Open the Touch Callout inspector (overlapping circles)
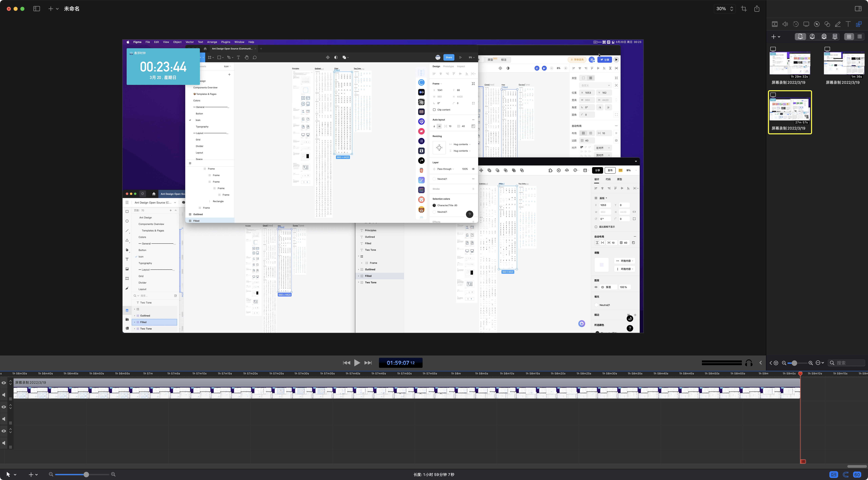The width and height of the screenshot is (868, 480). click(x=827, y=24)
